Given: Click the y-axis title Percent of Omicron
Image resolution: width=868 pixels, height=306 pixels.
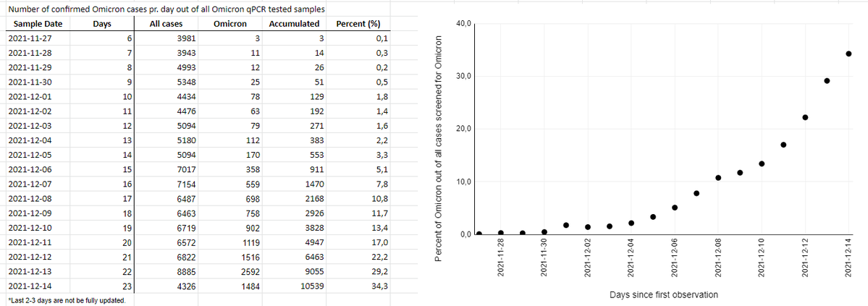Looking at the screenshot, I should pyautogui.click(x=439, y=148).
